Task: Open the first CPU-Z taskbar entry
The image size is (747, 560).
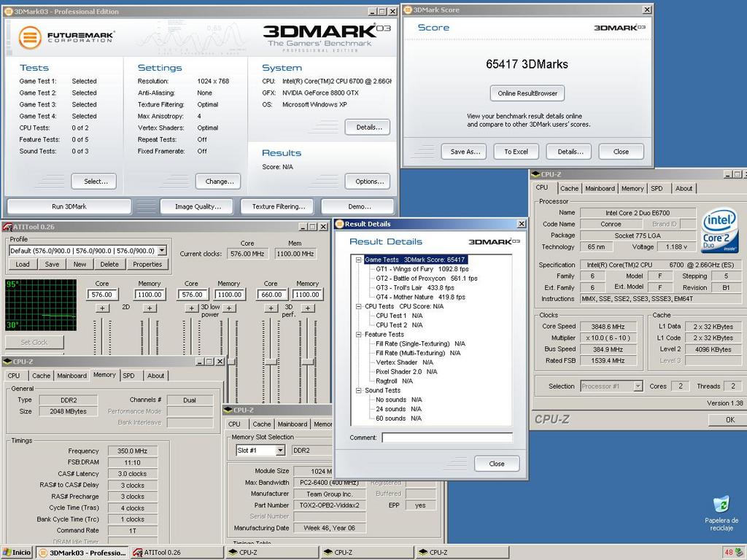Action: coord(273,553)
